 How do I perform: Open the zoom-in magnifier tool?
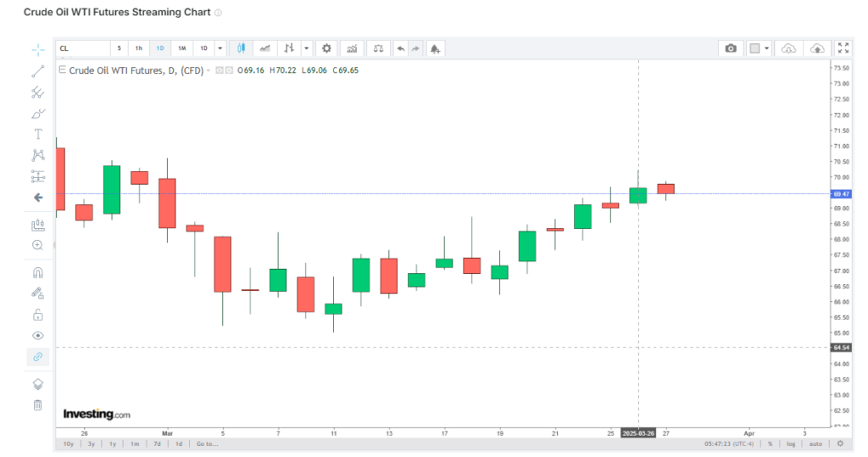pos(37,245)
